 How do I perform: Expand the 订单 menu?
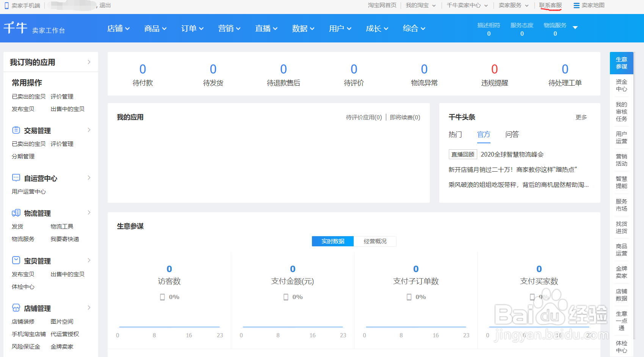point(192,28)
